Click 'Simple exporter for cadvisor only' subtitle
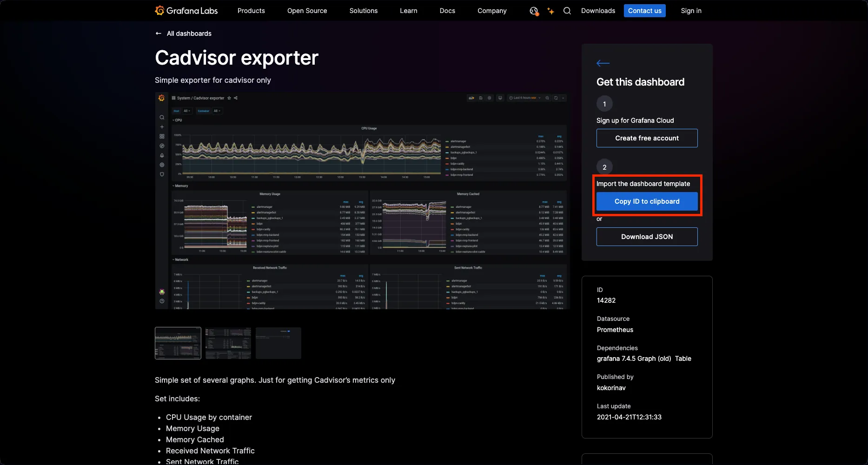The height and width of the screenshot is (465, 868). tap(213, 80)
